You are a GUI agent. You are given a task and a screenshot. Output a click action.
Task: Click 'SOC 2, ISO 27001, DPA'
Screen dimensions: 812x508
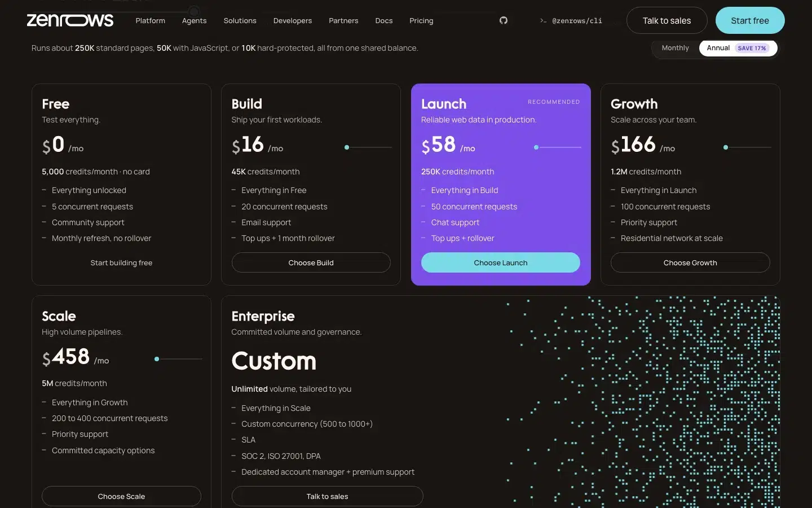coord(281,456)
